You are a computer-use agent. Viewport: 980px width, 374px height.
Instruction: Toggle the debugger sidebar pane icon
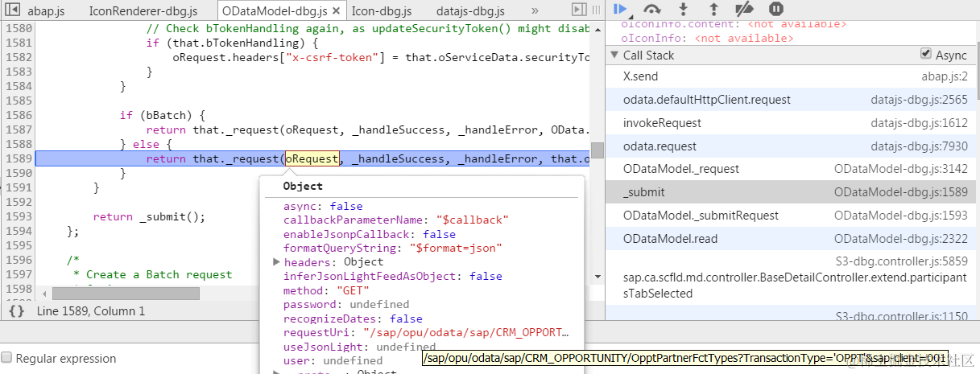pyautogui.click(x=596, y=10)
